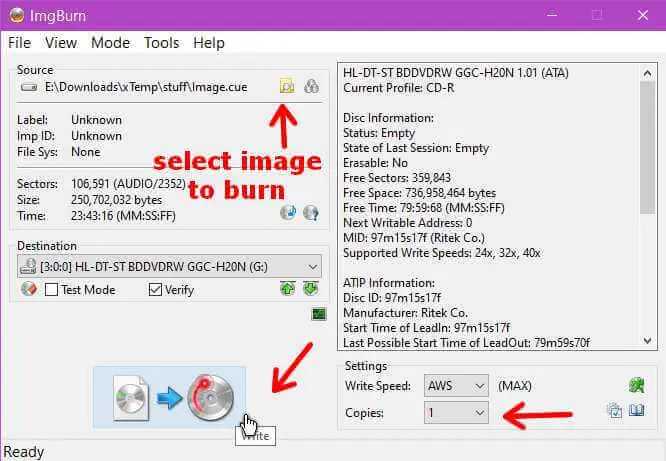
Task: Open the View menu
Action: point(61,42)
